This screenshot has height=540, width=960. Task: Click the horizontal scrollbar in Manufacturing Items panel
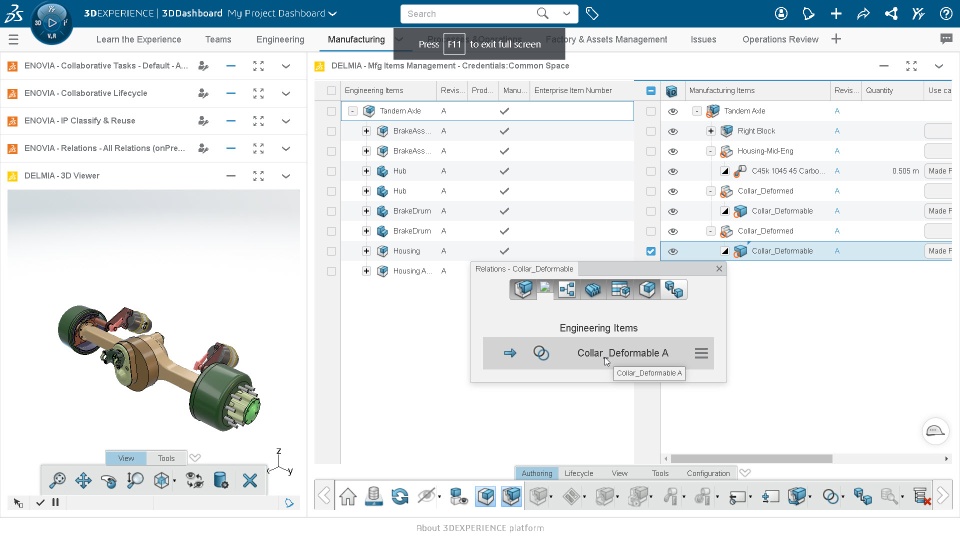751,459
